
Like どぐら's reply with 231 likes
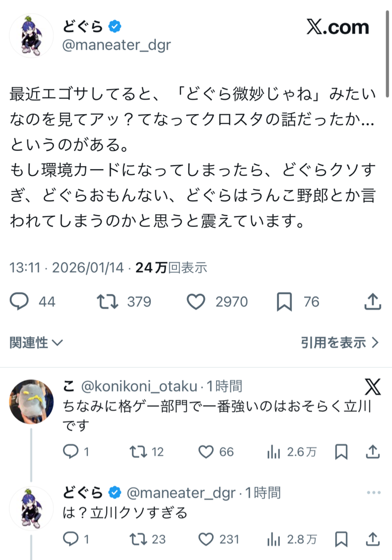(206, 539)
